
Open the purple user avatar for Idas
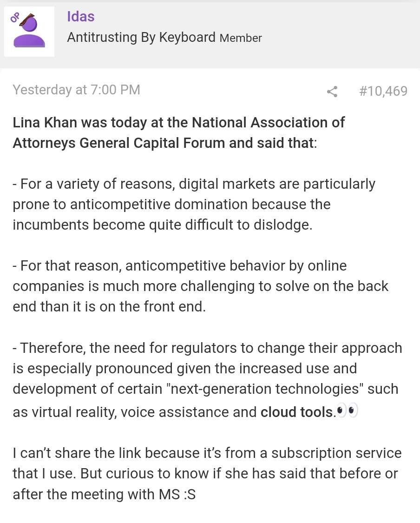point(29,31)
